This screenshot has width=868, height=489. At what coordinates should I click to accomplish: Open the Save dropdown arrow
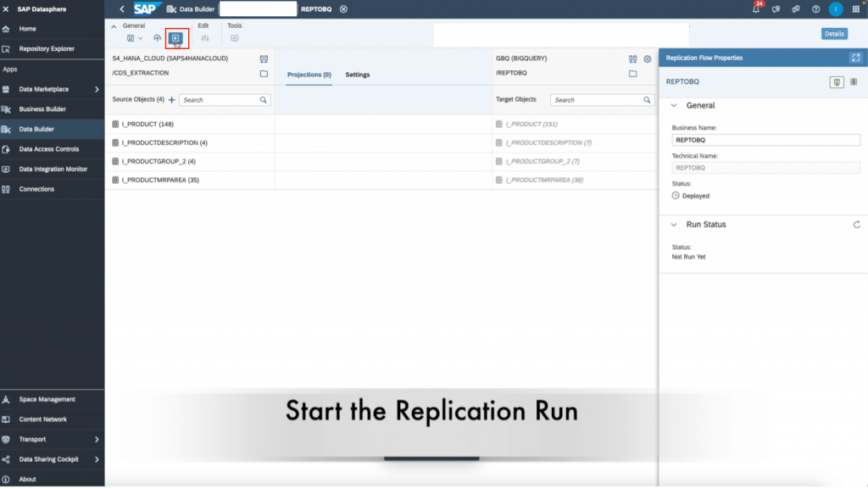[x=141, y=38]
